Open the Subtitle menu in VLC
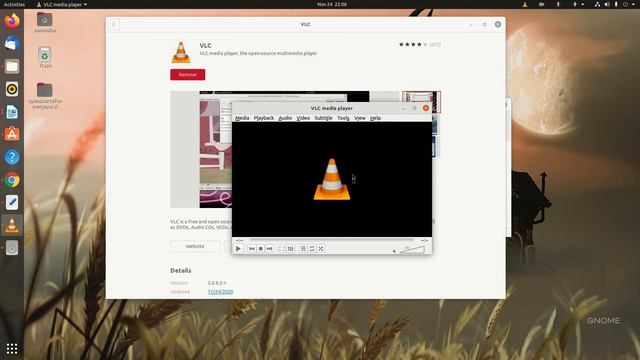640x360 pixels. [323, 118]
